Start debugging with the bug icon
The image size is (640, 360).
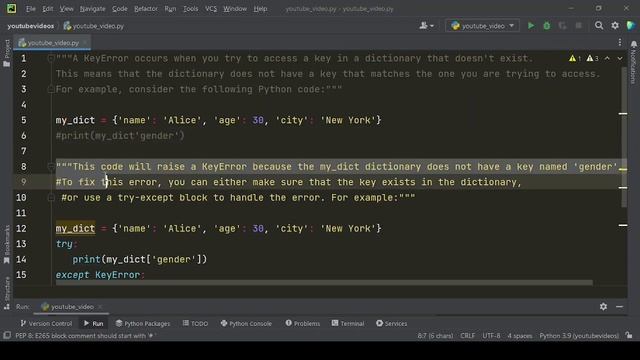(x=547, y=26)
